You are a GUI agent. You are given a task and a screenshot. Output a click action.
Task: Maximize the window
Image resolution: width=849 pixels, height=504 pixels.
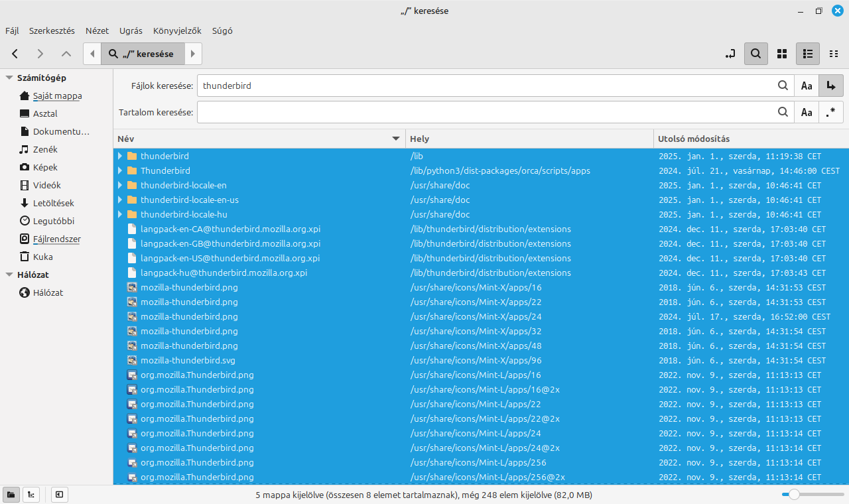(819, 11)
